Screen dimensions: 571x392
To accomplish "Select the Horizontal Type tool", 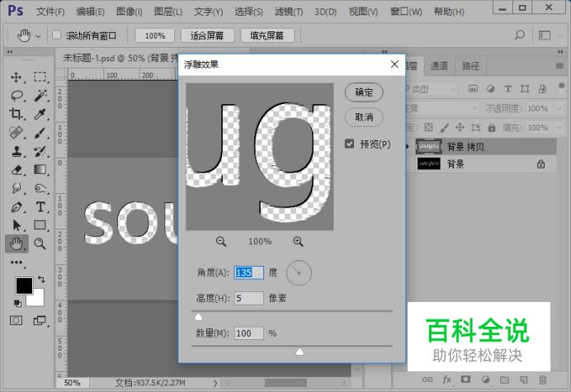I will click(40, 207).
